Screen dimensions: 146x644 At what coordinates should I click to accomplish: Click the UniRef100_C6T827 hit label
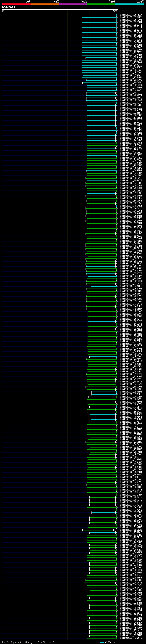click(131, 15)
